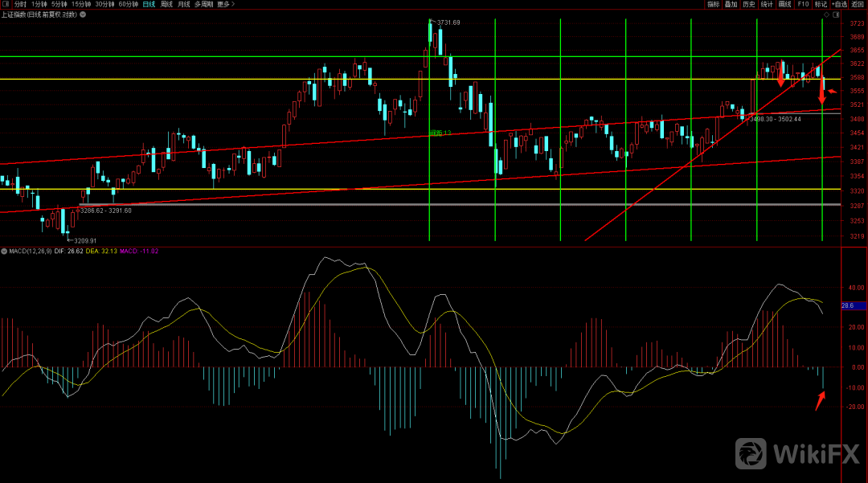Click the panel toggle icon left of 分时

tap(6, 4)
